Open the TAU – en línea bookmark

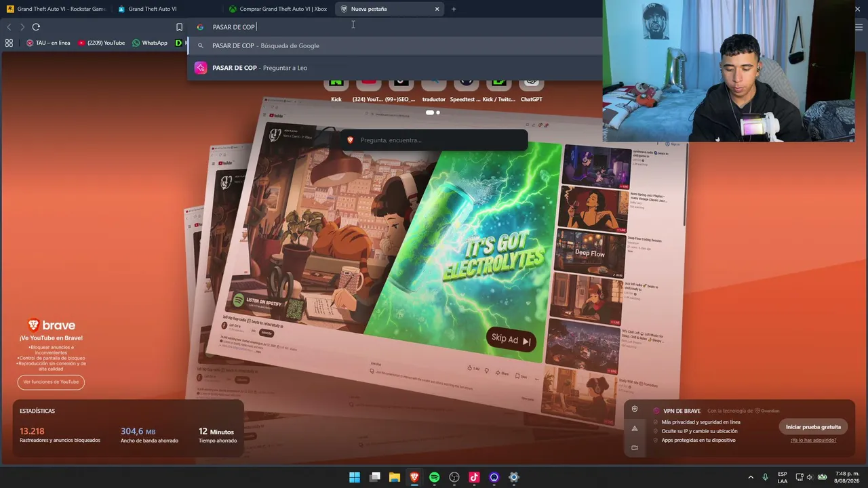[48, 43]
